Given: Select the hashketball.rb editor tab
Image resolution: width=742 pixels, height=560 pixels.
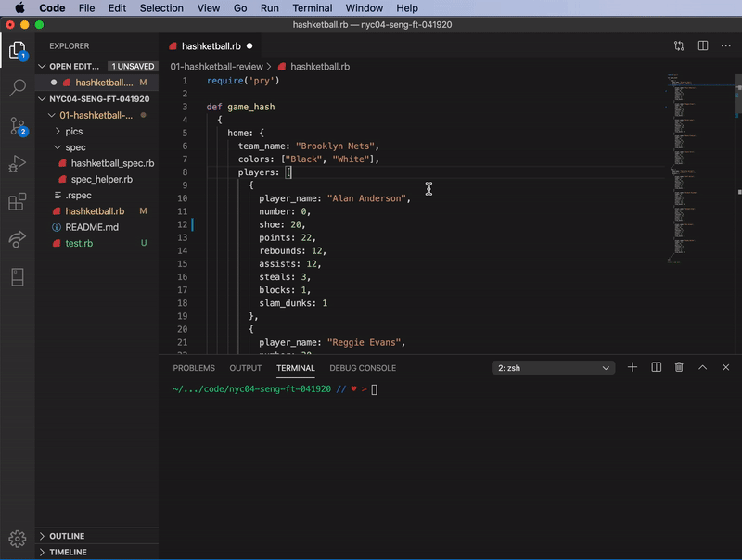Looking at the screenshot, I should tap(211, 45).
